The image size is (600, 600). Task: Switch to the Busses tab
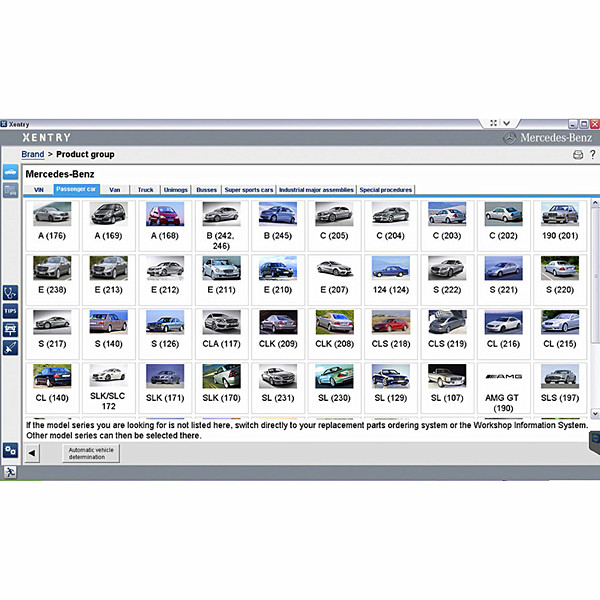tap(207, 190)
